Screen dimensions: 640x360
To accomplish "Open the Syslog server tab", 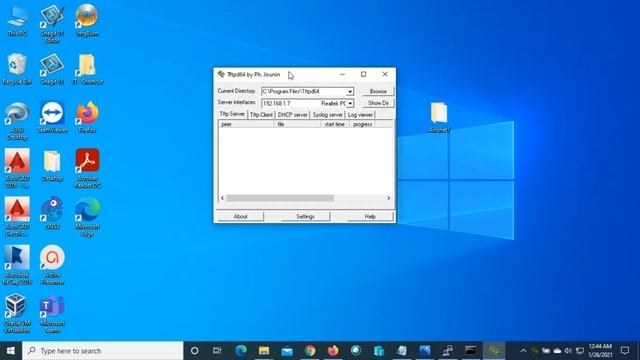I will tap(327, 115).
